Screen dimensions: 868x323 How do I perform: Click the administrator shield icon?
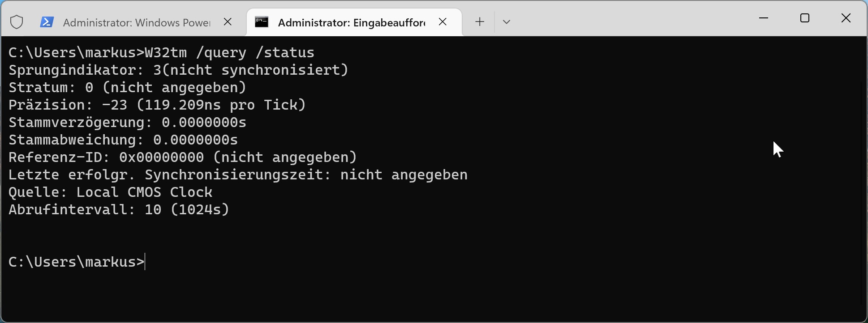point(16,21)
